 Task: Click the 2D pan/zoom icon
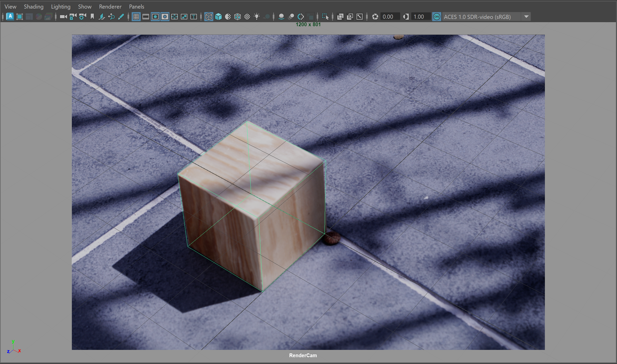coord(111,17)
